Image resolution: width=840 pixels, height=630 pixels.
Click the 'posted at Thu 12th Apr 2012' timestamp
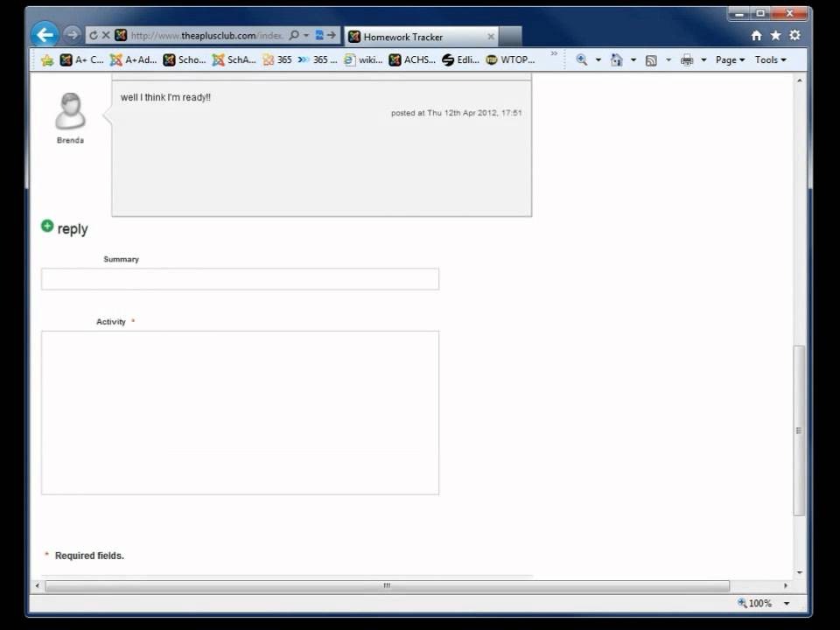(x=456, y=113)
